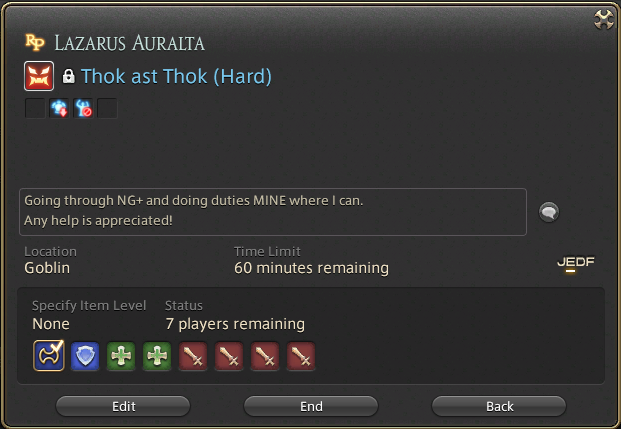Click the Silence Echo condition icon
Image resolution: width=621 pixels, height=429 pixels.
coord(83,108)
